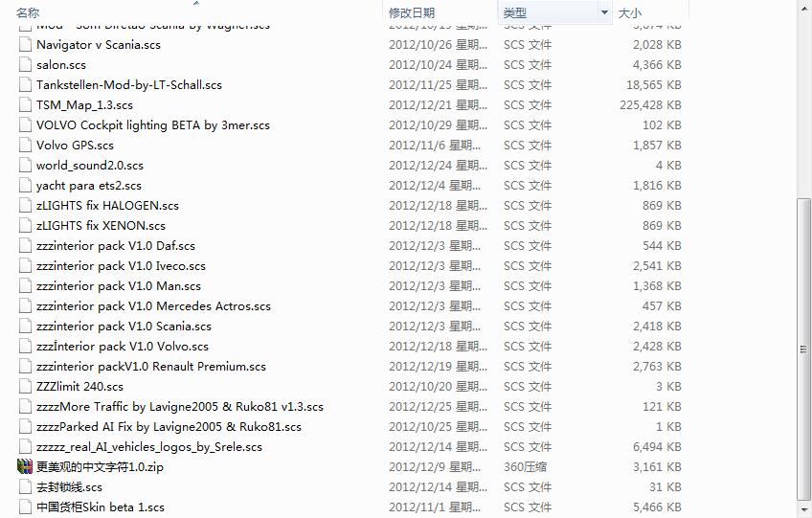The height and width of the screenshot is (518, 812).
Task: Click file icon of 中国货柜Skin beta 1.scs
Action: coord(25,507)
